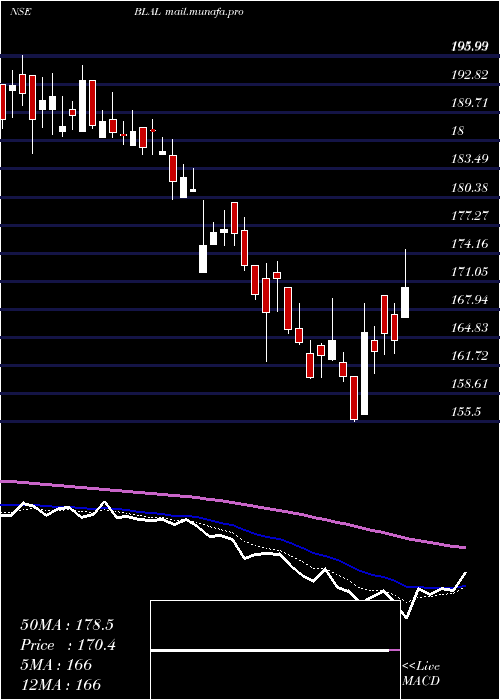Click the 164.83 price level label
This screenshot has height=700, width=500.
pos(470,328)
